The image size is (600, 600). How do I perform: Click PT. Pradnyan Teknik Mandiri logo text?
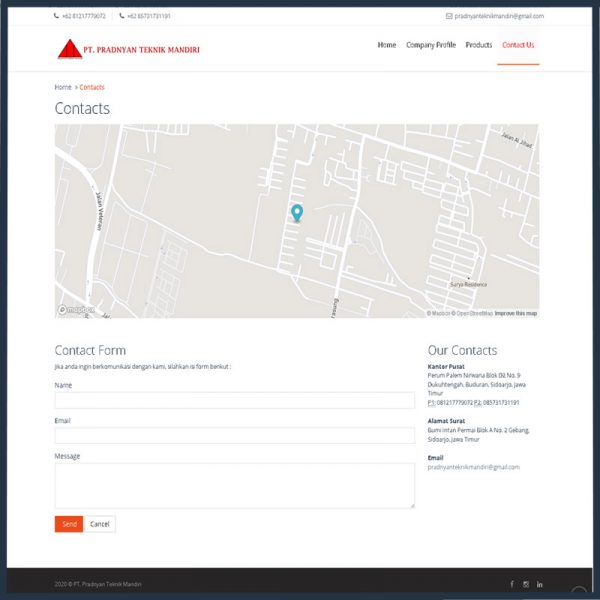click(142, 50)
